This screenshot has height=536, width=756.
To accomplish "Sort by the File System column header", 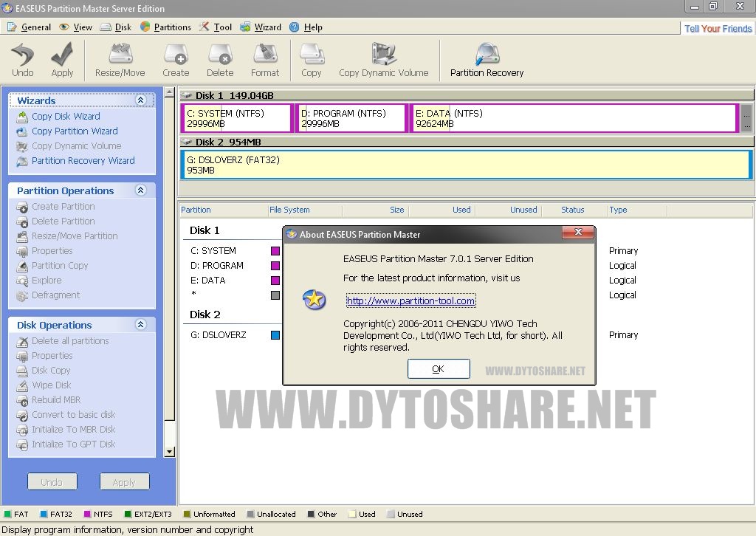I will 305,210.
